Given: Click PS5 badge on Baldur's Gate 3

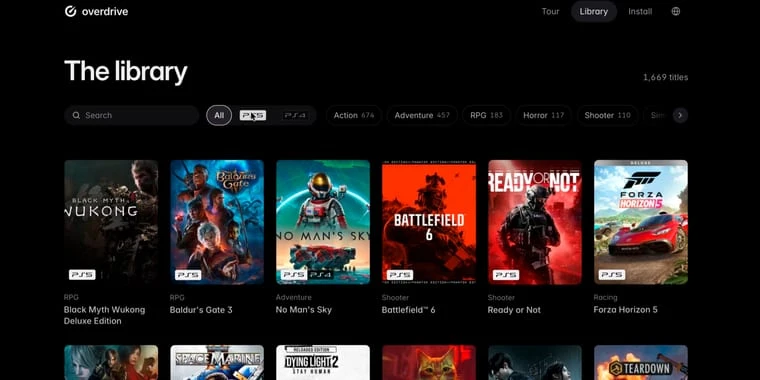Looking at the screenshot, I should 188,275.
